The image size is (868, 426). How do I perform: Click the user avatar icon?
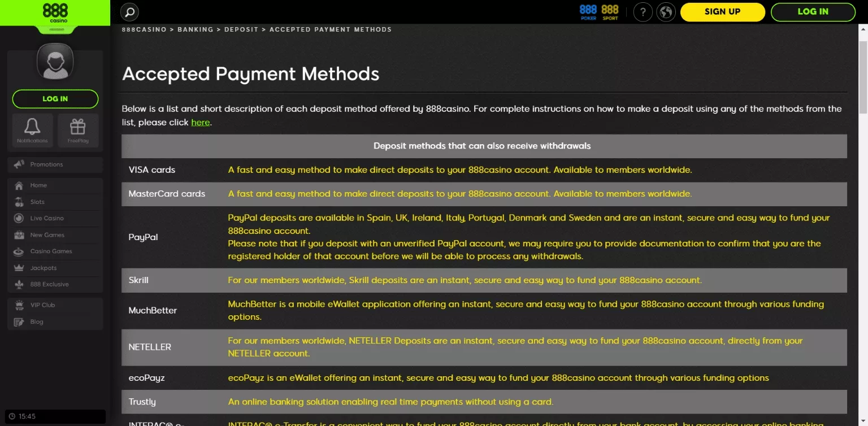(55, 61)
